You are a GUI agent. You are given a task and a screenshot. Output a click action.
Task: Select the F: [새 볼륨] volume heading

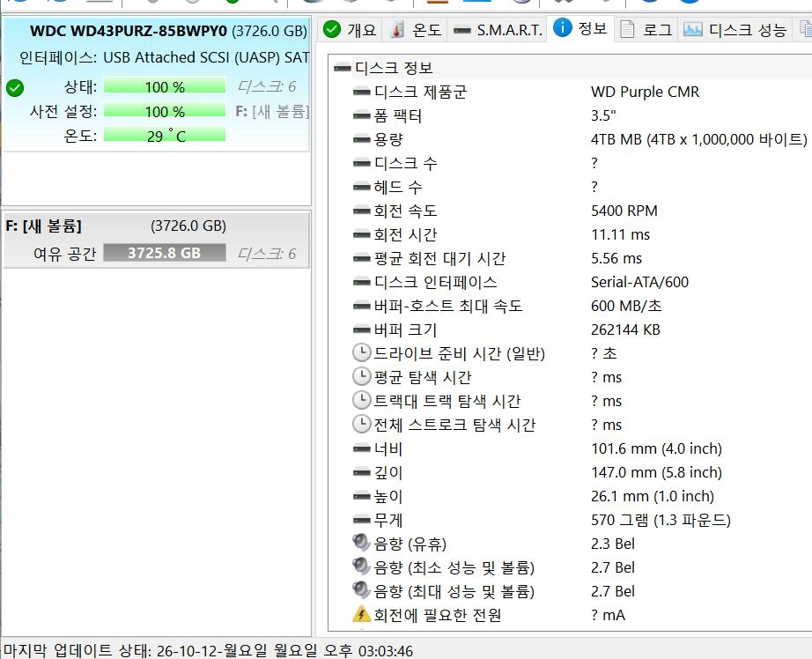pyautogui.click(x=43, y=226)
